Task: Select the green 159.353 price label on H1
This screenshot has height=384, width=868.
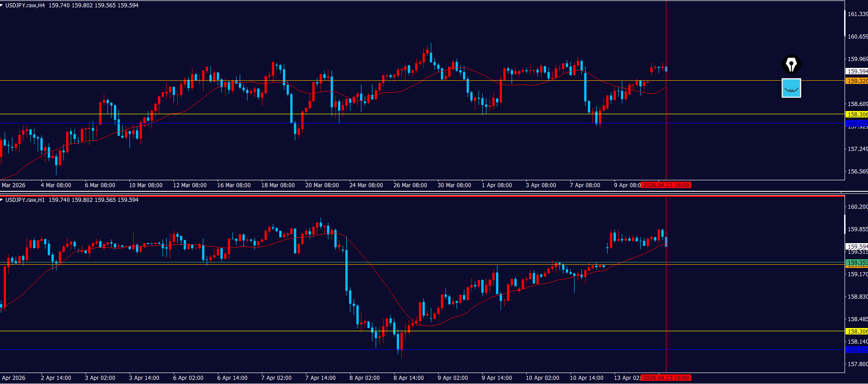Action: [857, 263]
